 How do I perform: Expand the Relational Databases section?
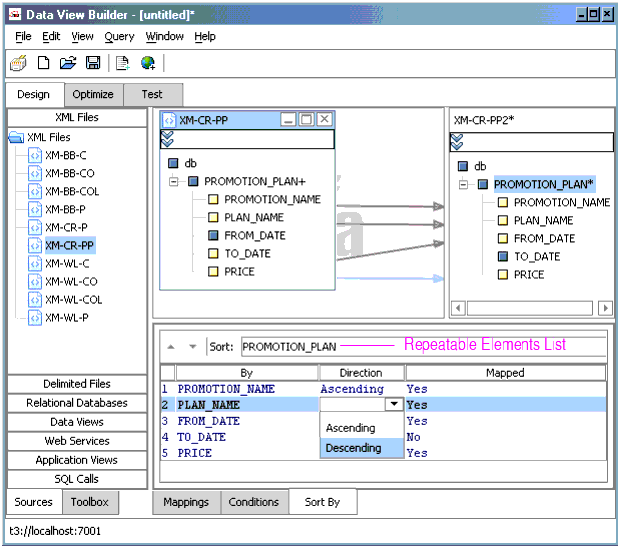(77, 403)
